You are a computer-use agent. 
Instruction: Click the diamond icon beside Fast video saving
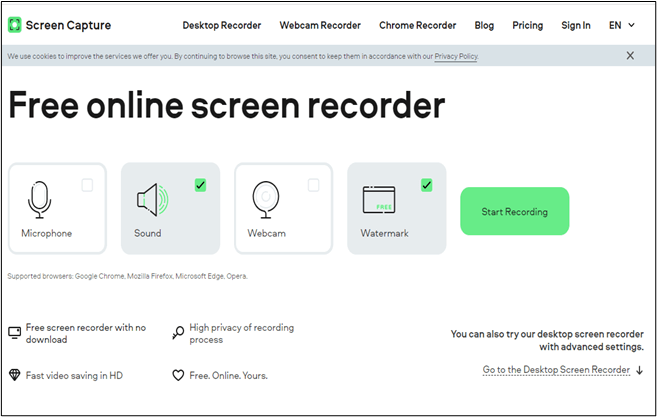click(x=15, y=375)
